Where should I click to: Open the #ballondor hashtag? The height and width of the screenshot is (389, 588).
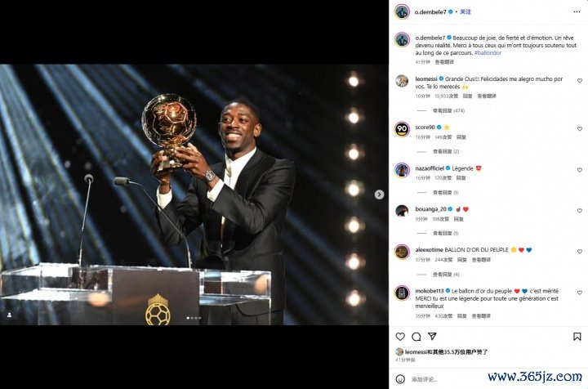tap(488, 53)
